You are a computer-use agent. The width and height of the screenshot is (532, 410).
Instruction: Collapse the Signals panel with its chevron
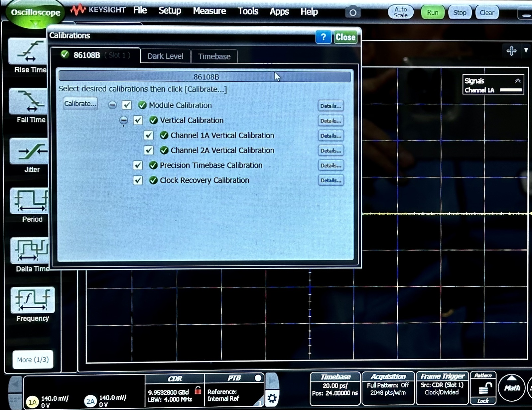point(517,80)
